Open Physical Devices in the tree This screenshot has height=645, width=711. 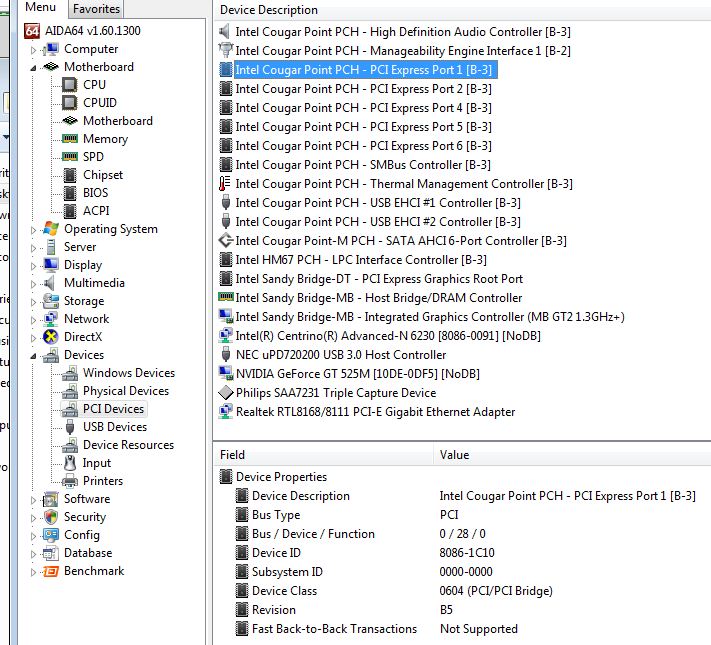[x=126, y=391]
